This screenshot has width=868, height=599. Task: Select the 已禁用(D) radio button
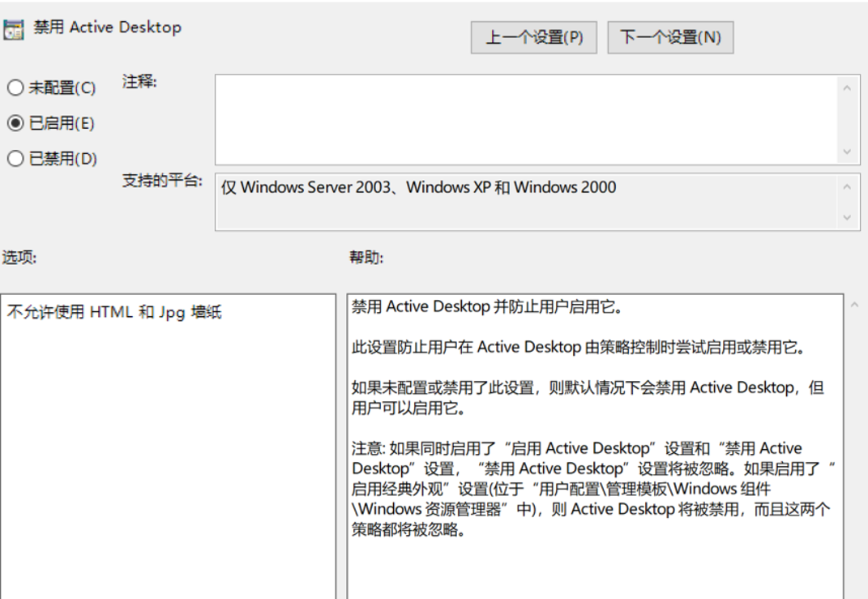point(15,159)
